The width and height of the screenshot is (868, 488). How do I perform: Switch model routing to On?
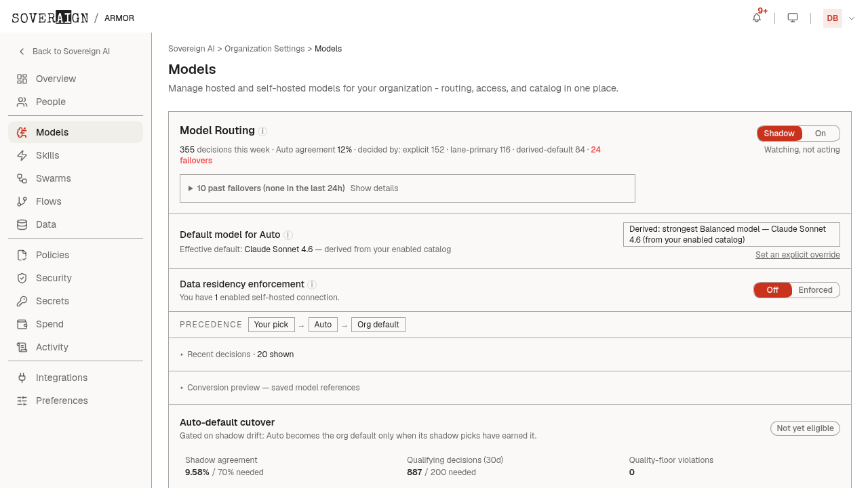coord(821,134)
